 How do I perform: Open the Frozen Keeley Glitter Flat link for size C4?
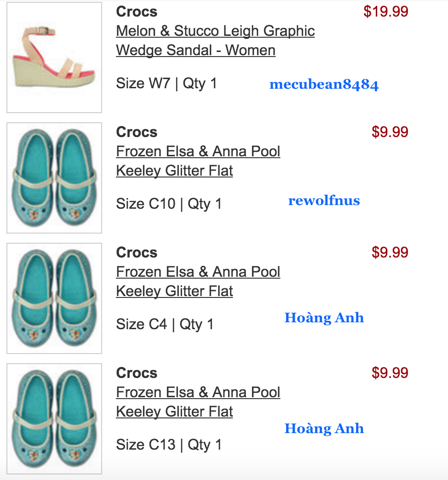pyautogui.click(x=198, y=281)
